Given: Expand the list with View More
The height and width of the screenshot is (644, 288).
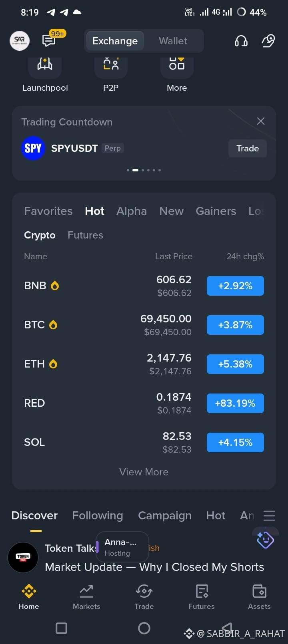Looking at the screenshot, I should [144, 472].
